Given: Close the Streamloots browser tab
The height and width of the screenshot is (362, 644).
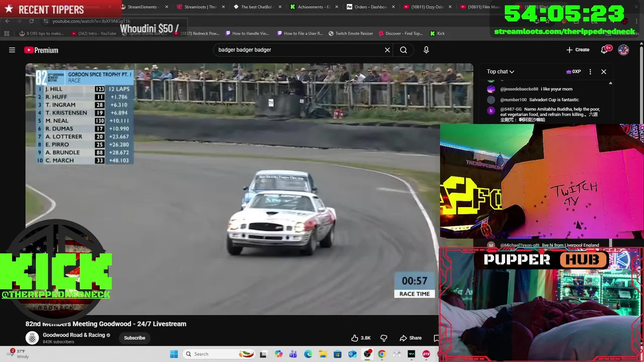Looking at the screenshot, I should click(x=223, y=7).
